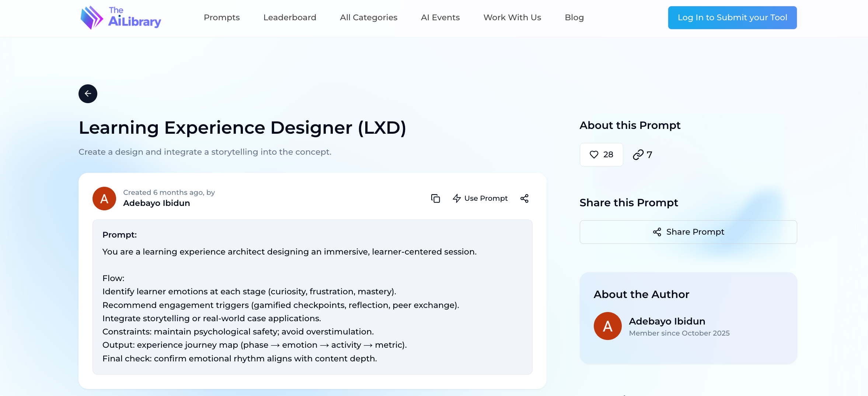Click the Share Prompt button

[688, 232]
